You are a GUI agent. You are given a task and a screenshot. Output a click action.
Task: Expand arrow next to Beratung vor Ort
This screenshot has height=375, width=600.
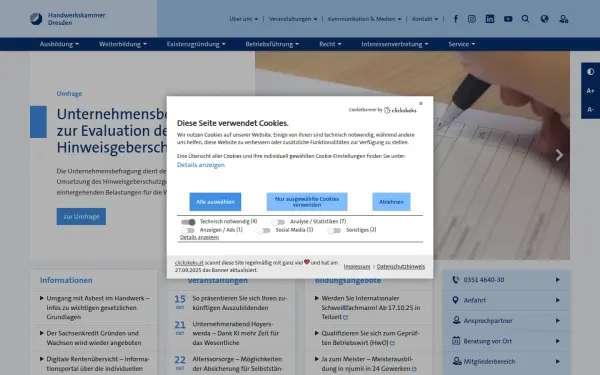click(558, 341)
